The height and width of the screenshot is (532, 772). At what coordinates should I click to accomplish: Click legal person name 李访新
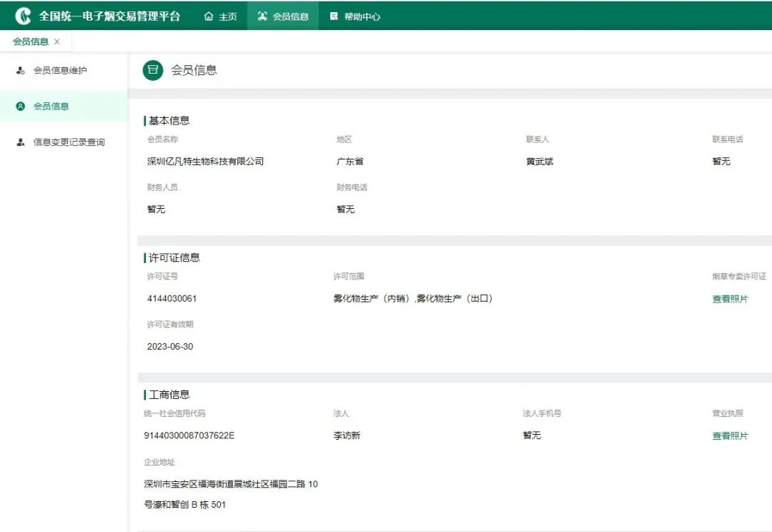(347, 435)
